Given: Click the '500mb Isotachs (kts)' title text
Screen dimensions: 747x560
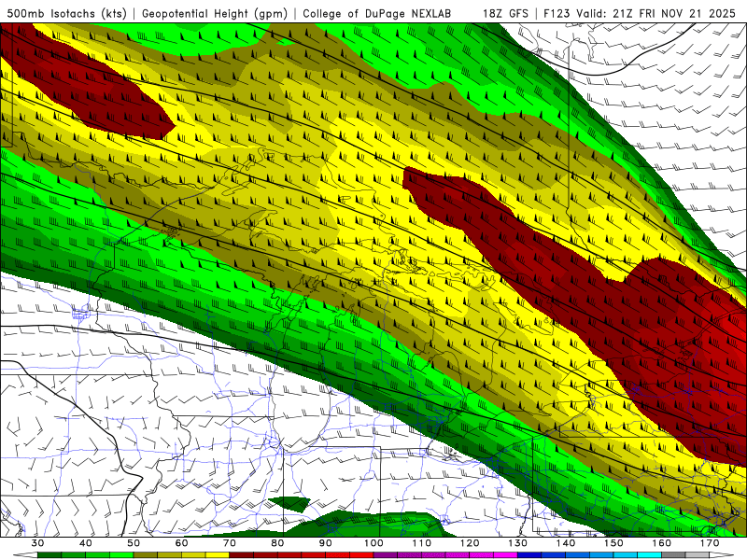Looking at the screenshot, I should click(66, 13).
